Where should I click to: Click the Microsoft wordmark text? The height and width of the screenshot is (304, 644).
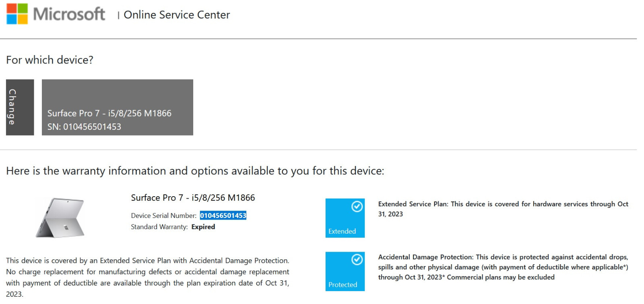(69, 14)
